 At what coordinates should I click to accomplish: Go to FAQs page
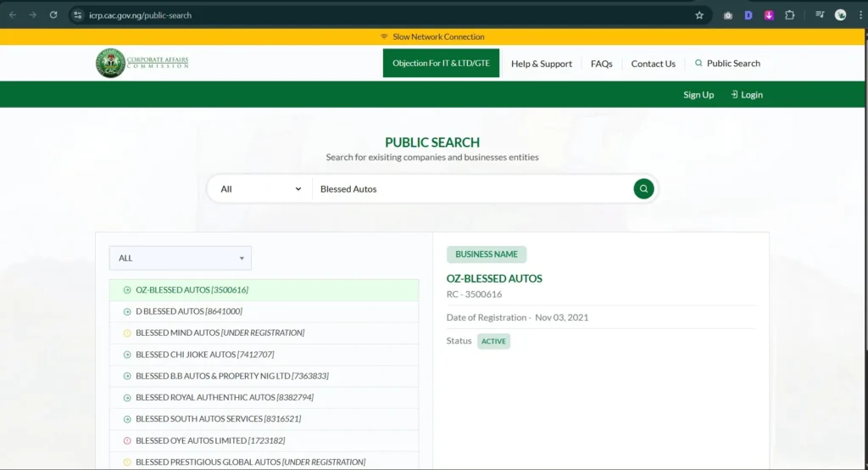pos(602,64)
